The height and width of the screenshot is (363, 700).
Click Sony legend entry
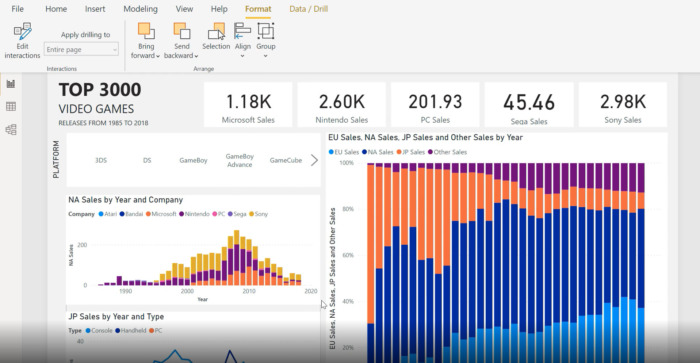pos(258,214)
